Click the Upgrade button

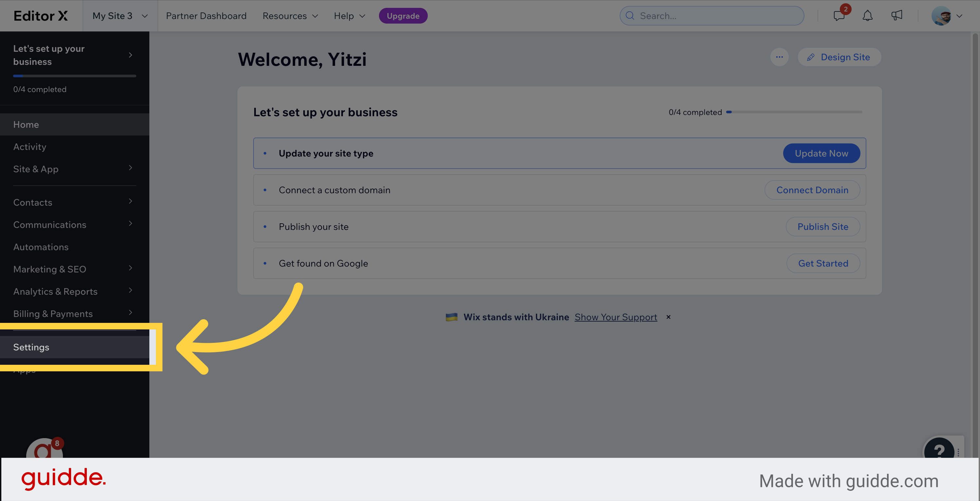403,16
